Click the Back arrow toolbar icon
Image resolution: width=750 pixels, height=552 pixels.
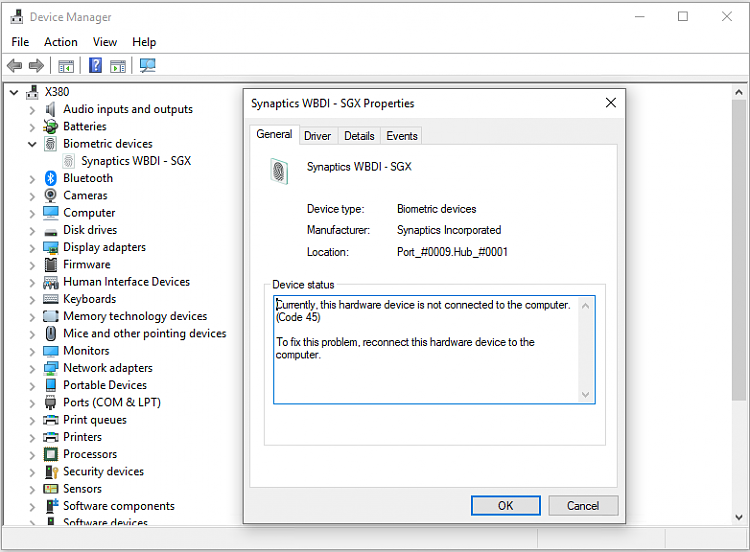click(15, 65)
